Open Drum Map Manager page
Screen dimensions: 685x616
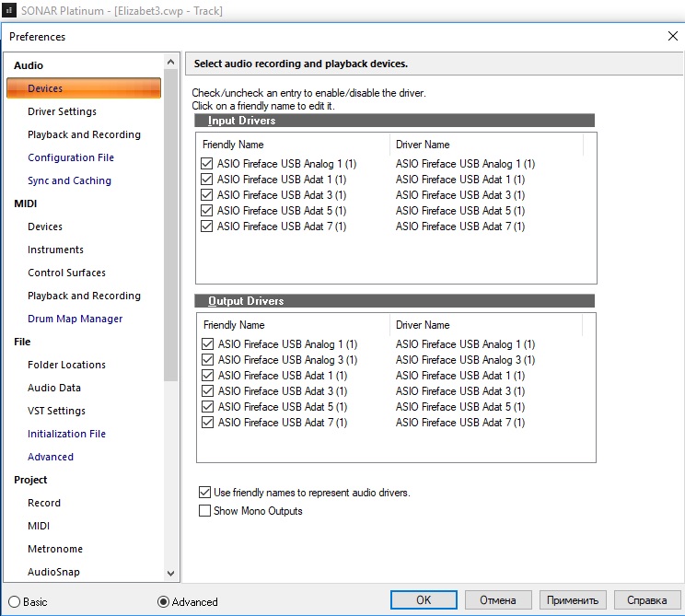[x=75, y=319]
